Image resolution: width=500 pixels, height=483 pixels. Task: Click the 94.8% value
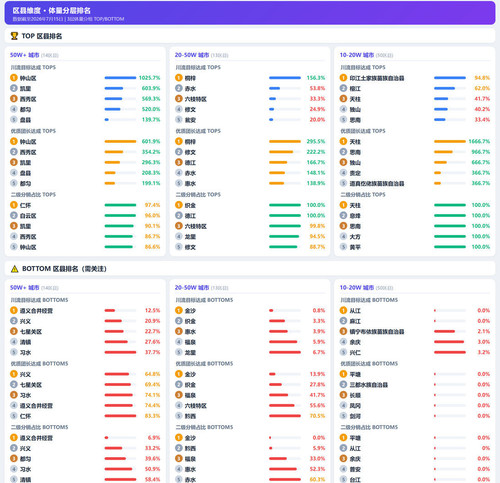click(482, 78)
